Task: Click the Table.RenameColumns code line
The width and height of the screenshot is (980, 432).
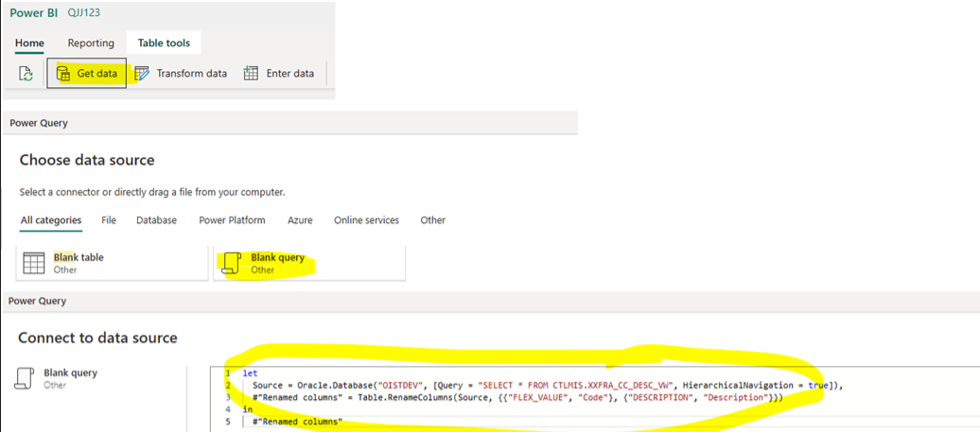Action: [x=517, y=397]
